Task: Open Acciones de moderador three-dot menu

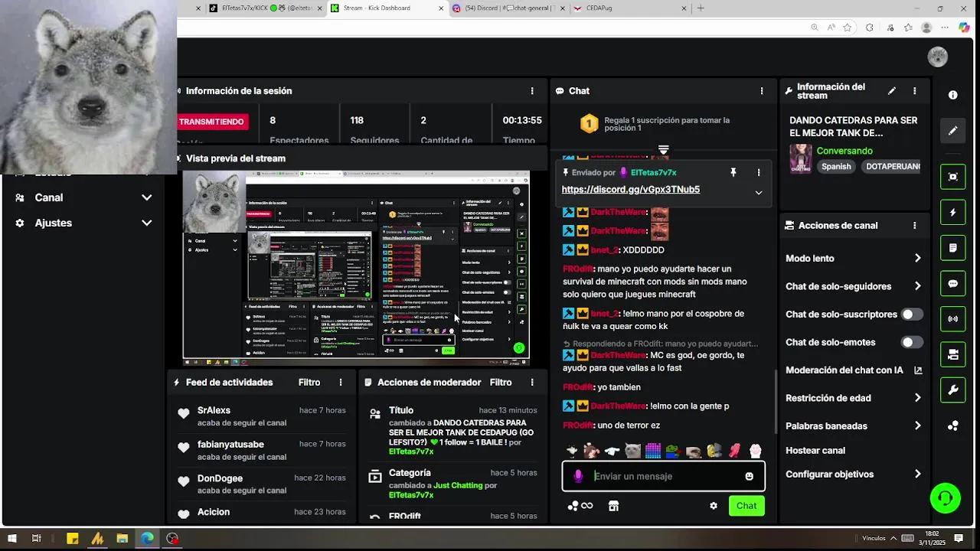Action: (532, 383)
